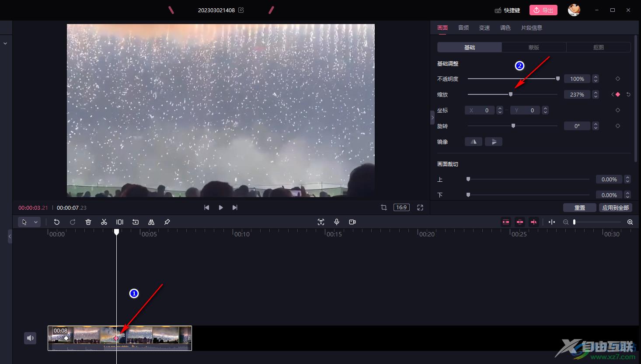Flip the image horizontally in 镜像
Image resolution: width=641 pixels, height=364 pixels.
[x=474, y=142]
